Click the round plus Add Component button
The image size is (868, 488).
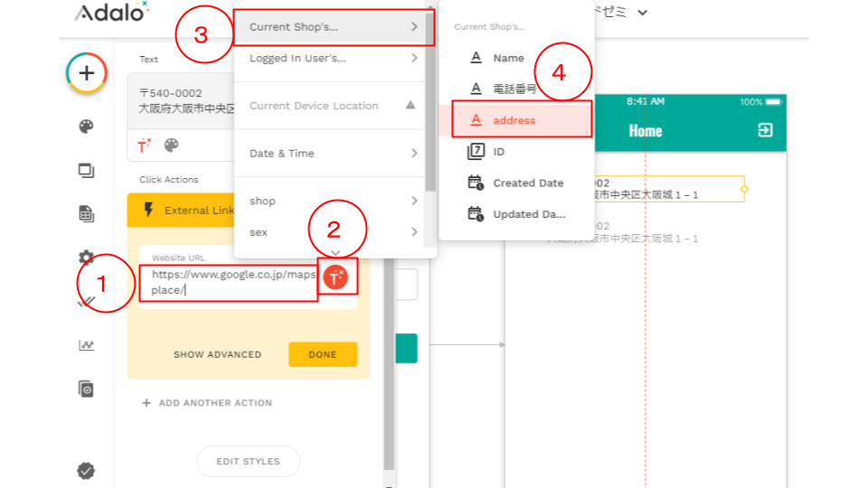coord(87,73)
